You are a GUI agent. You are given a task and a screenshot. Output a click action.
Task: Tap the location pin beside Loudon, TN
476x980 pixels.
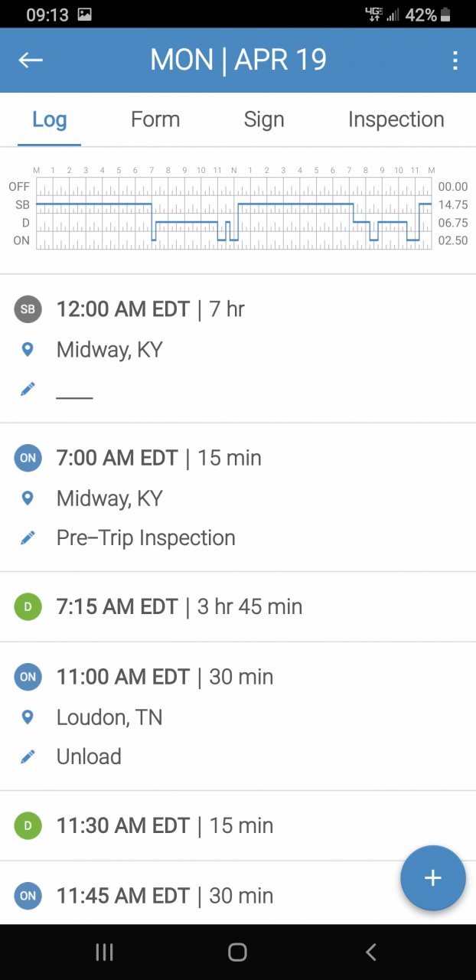point(28,717)
